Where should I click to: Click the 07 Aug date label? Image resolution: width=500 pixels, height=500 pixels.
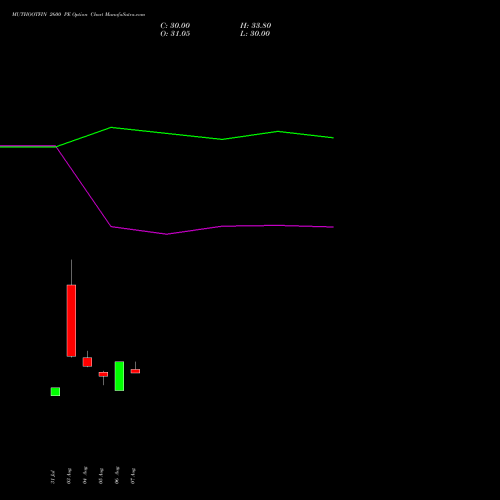point(133,476)
